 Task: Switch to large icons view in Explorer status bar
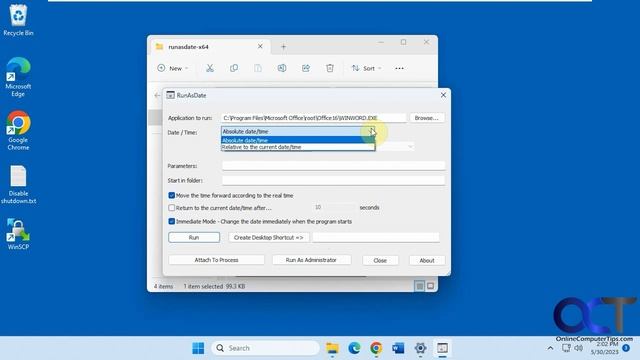click(x=430, y=286)
